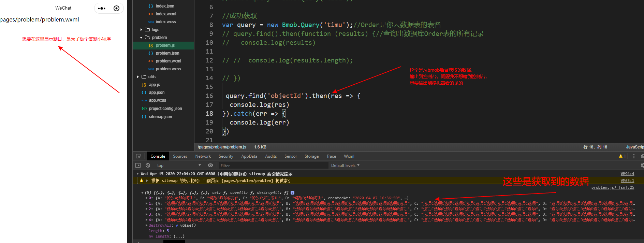Screen dimensions: 644x243
Task: Click the /pages/problem/problem.js path in status bar
Action: 222,147
